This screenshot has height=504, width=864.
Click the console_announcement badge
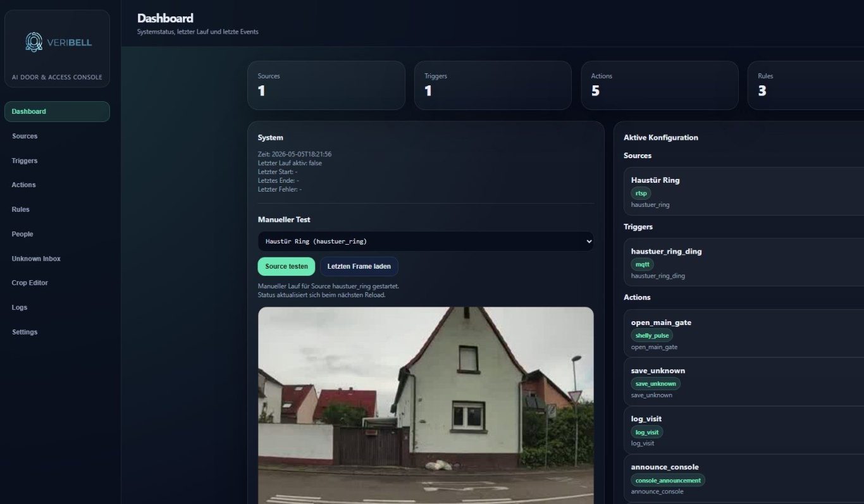tap(668, 480)
